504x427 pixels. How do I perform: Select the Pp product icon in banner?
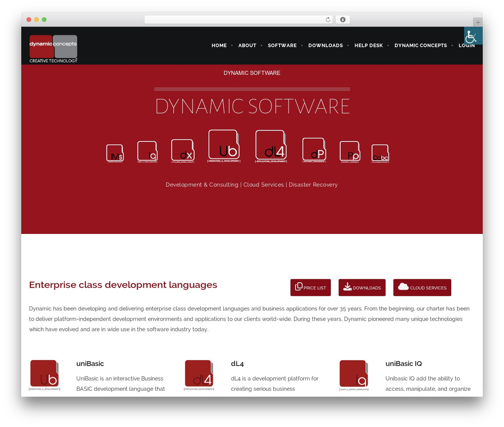coord(350,152)
